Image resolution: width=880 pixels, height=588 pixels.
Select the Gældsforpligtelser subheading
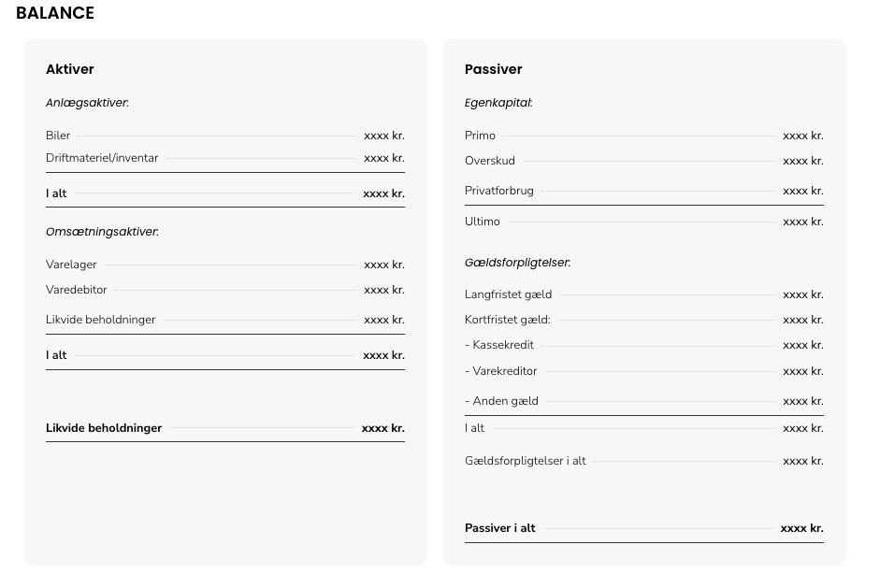pyautogui.click(x=517, y=262)
